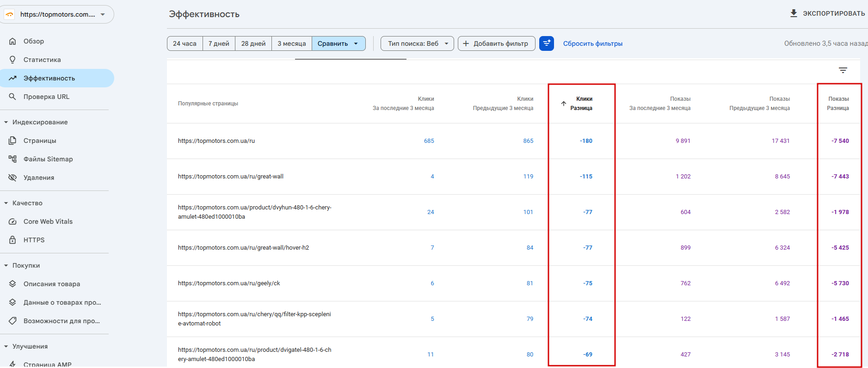Open the Удаления removals section
The image size is (868, 368).
pyautogui.click(x=39, y=178)
